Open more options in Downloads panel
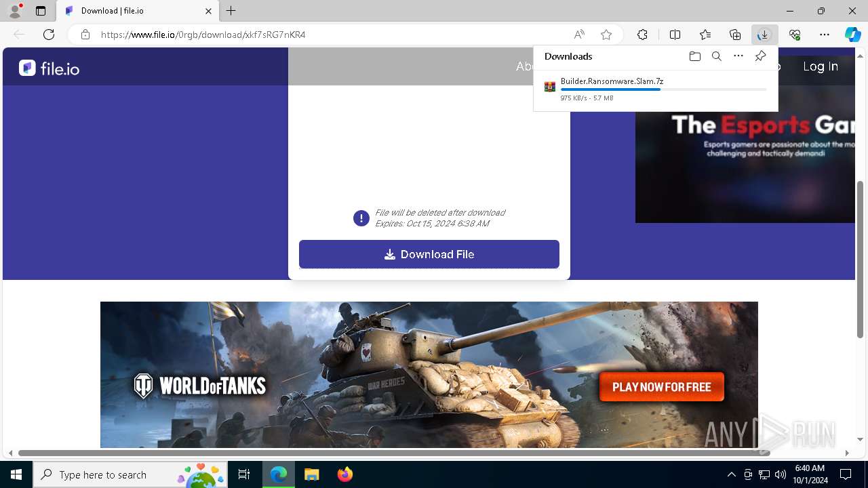The width and height of the screenshot is (868, 488). click(738, 56)
